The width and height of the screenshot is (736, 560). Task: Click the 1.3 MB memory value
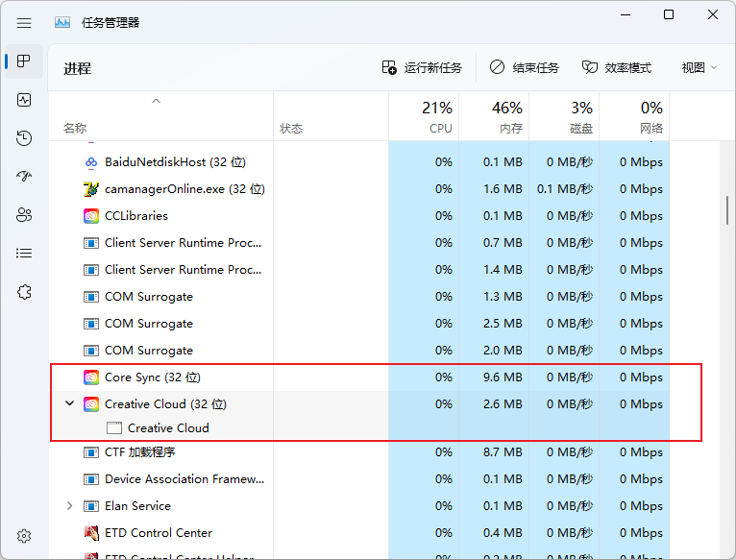[x=503, y=297]
